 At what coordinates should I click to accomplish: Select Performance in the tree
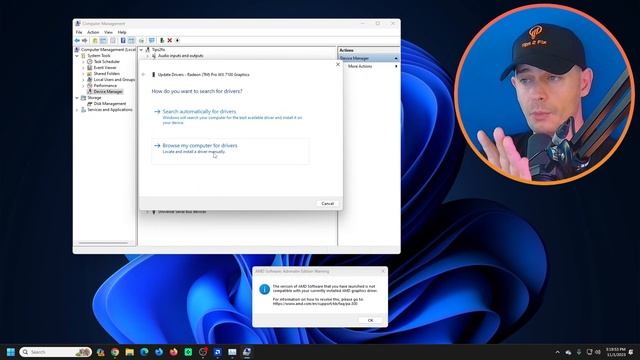[105, 86]
